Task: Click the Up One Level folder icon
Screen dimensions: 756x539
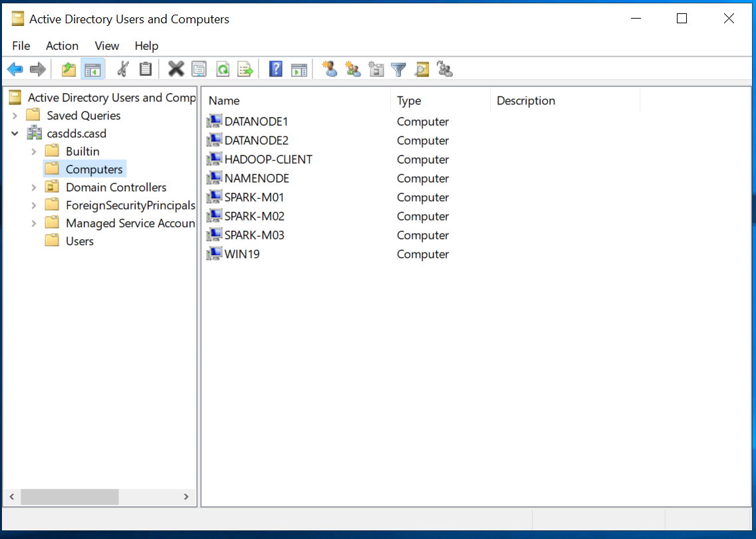Action: pyautogui.click(x=68, y=68)
